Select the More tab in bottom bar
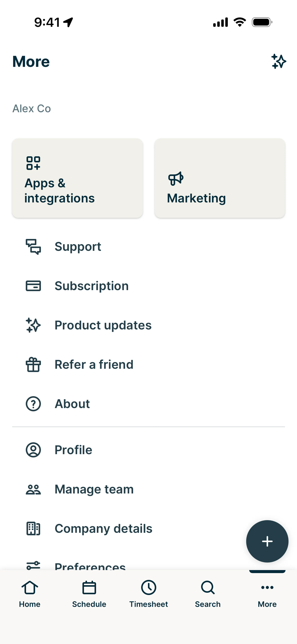297x644 pixels. (x=267, y=594)
